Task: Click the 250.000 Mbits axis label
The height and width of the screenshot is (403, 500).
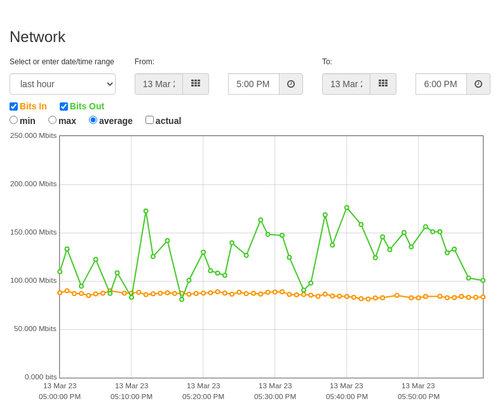Action: pos(33,136)
